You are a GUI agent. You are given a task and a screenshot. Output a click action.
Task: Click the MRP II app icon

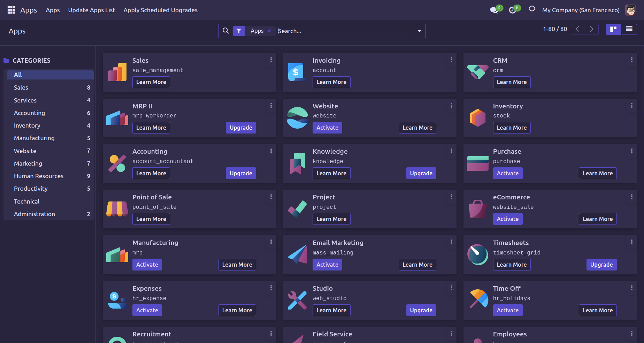click(x=117, y=118)
